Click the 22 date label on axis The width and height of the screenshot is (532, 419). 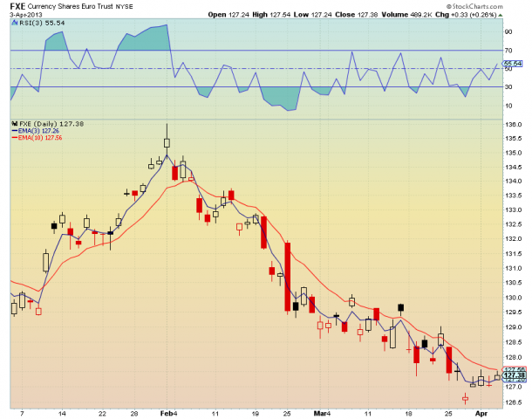tap(102, 414)
